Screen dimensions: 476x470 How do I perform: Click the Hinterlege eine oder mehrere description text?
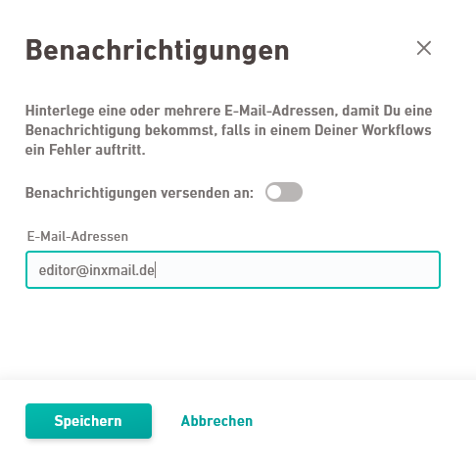pos(228,130)
